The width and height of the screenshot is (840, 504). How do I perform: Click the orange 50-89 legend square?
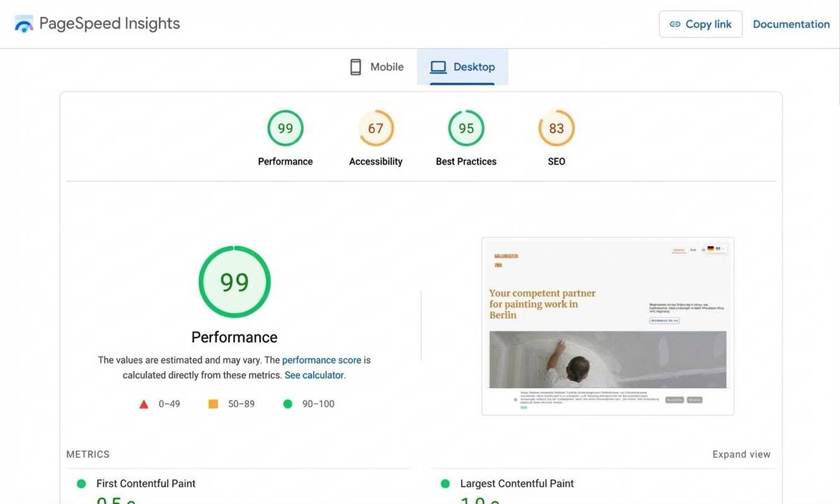(214, 403)
